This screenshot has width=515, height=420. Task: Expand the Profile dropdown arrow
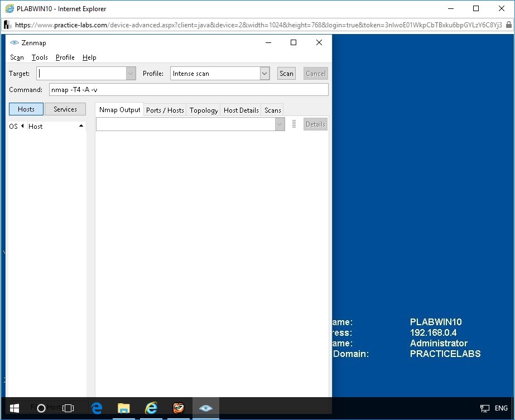pyautogui.click(x=264, y=74)
